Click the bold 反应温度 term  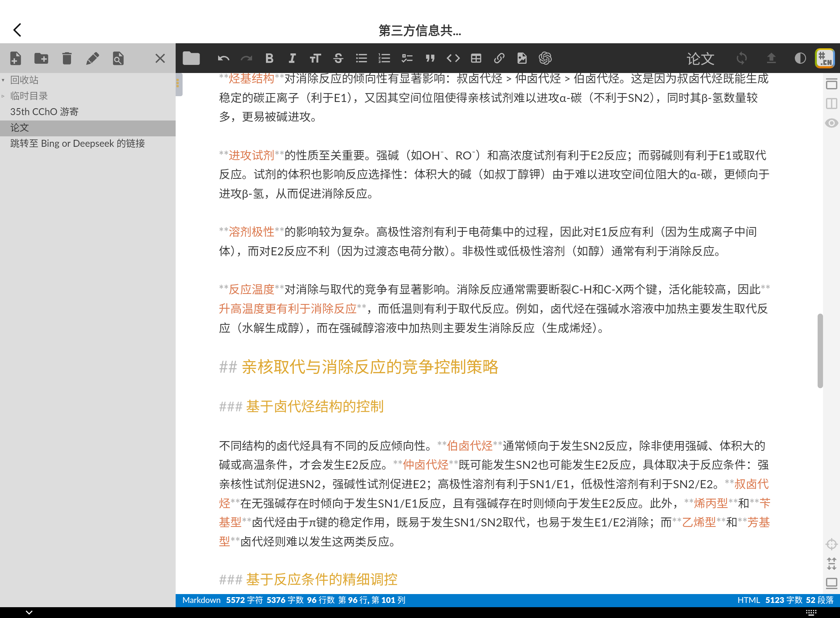[251, 289]
